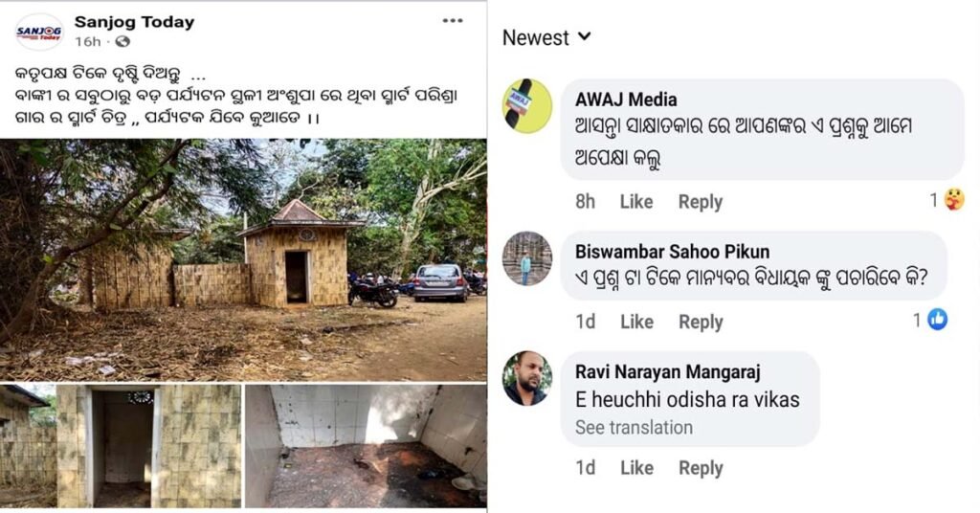The height and width of the screenshot is (513, 980).
Task: Open bottom-right dirty floor photo
Action: 366,446
